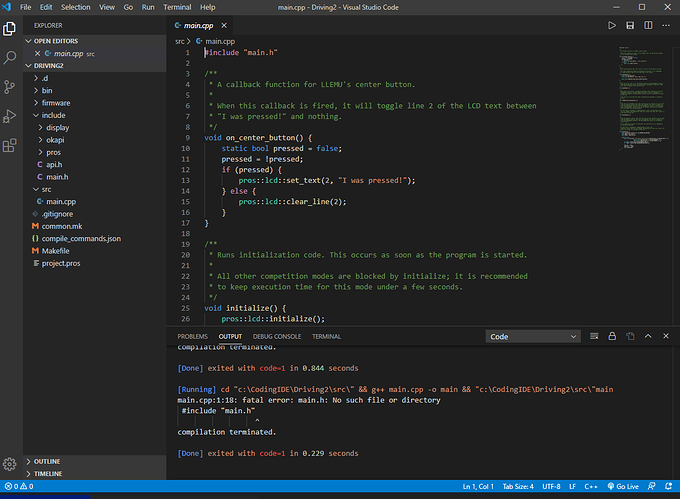Open output log file icon
The image size is (680, 499).
tap(630, 336)
